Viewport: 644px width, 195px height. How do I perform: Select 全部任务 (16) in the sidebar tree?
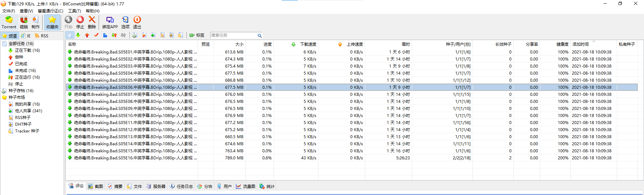pyautogui.click(x=21, y=44)
